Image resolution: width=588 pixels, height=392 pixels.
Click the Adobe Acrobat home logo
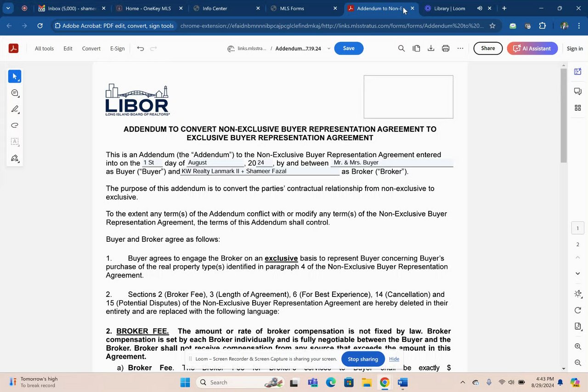click(x=13, y=48)
